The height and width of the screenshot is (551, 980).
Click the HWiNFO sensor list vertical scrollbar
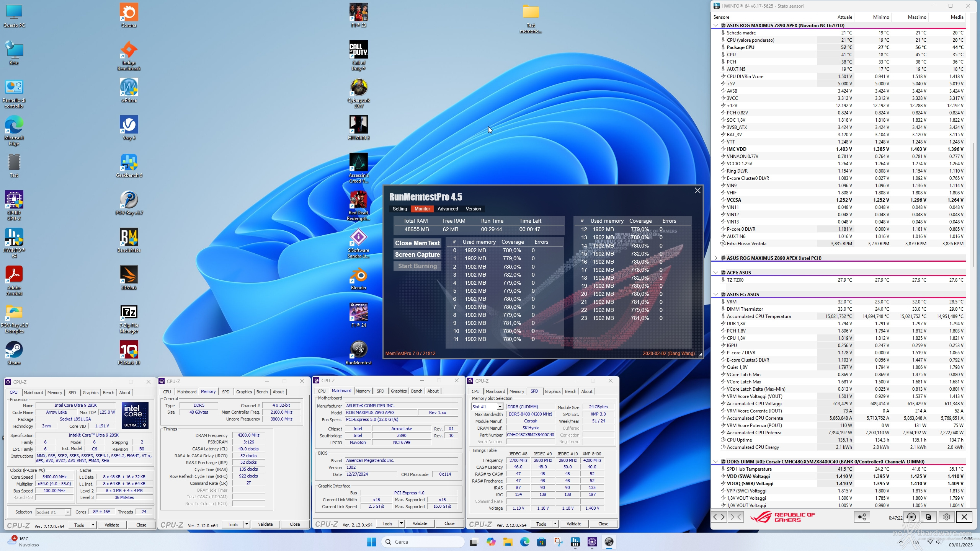(973, 205)
